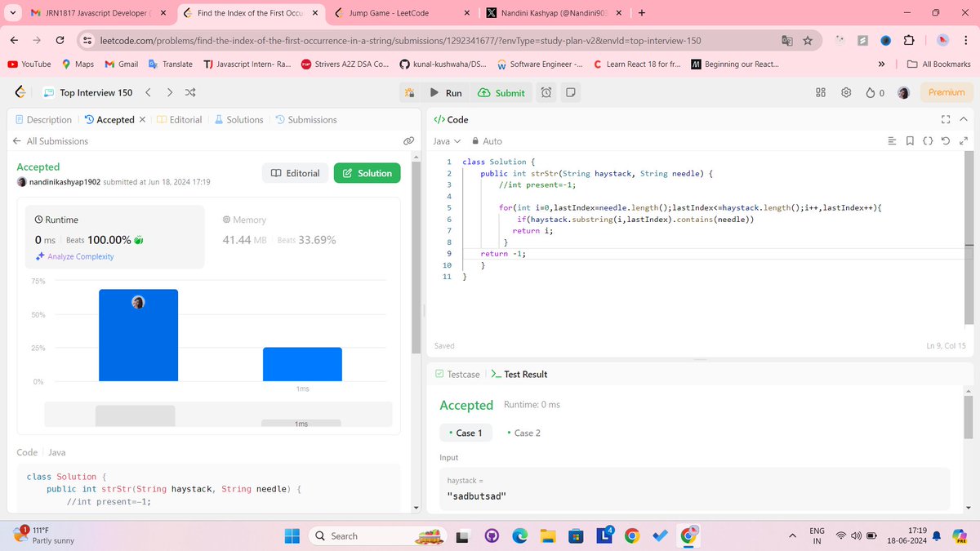This screenshot has height=551, width=980.
Task: Switch to the Description tab
Action: pyautogui.click(x=44, y=119)
